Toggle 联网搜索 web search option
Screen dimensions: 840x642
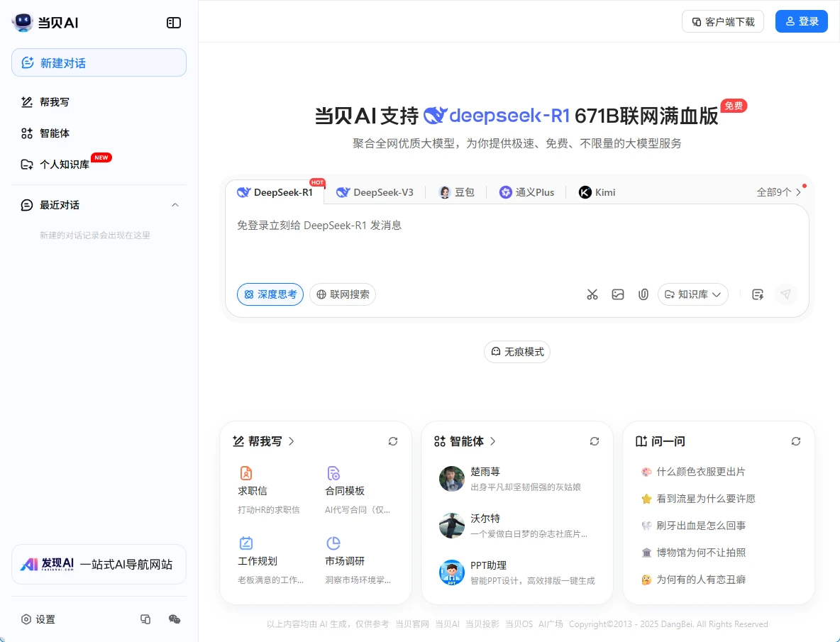point(343,294)
